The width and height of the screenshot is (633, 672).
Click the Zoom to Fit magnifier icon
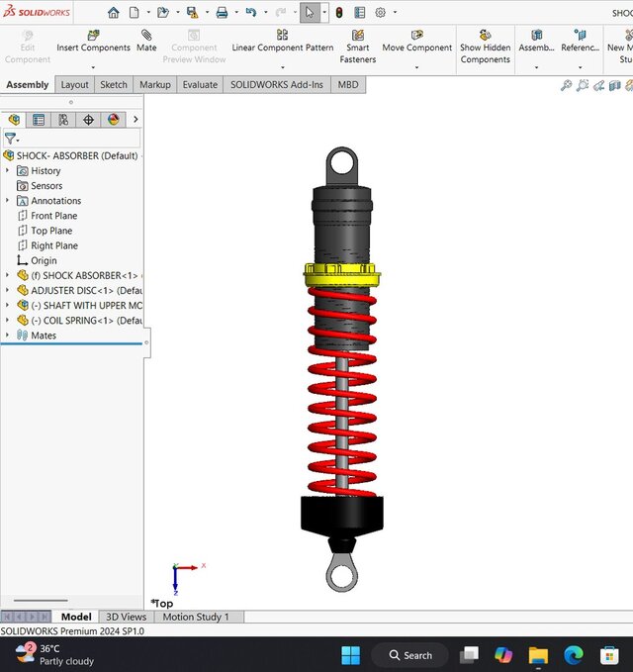coord(566,86)
